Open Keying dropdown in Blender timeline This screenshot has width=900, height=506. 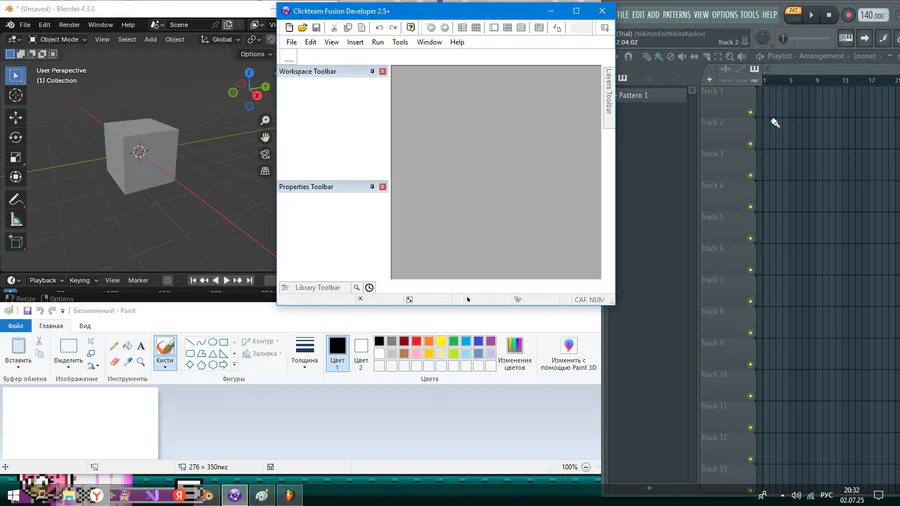pos(83,281)
